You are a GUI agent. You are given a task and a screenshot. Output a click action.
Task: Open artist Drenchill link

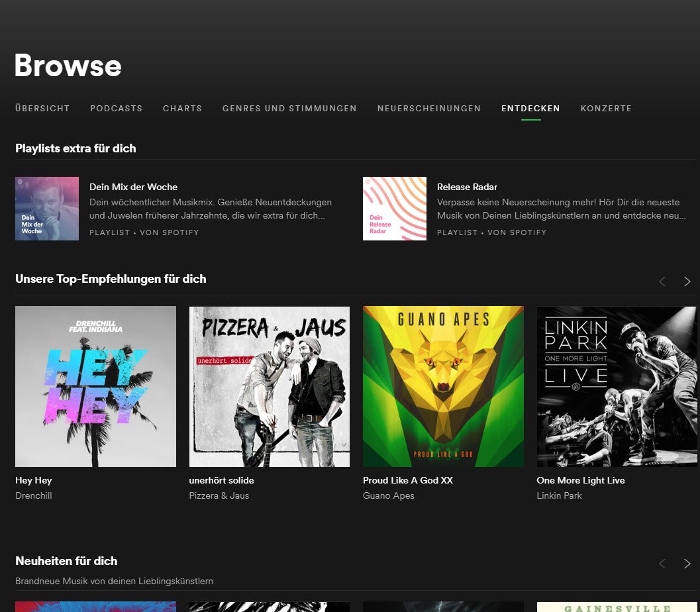(x=34, y=495)
